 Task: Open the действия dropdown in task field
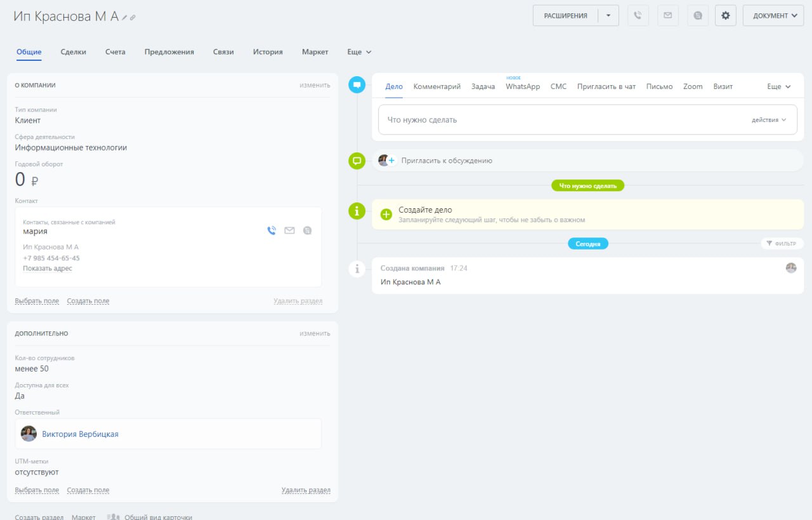769,120
